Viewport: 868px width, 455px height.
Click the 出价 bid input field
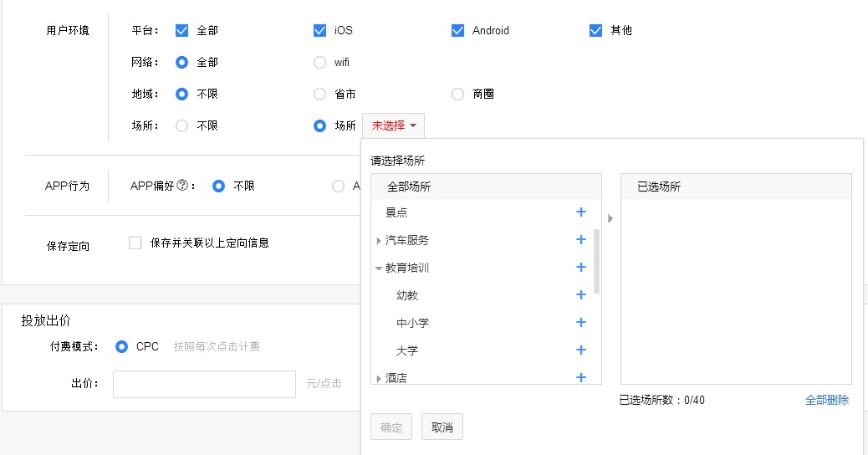(204, 384)
